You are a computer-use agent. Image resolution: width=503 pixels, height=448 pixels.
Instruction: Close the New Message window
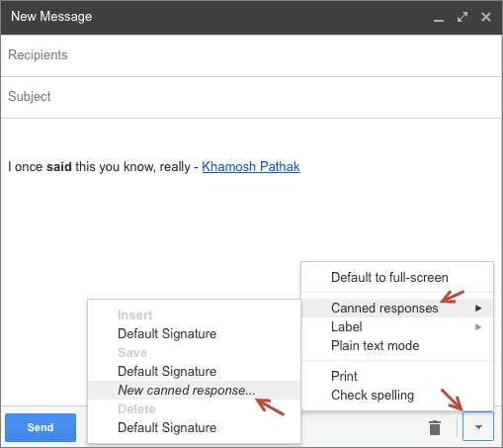486,17
